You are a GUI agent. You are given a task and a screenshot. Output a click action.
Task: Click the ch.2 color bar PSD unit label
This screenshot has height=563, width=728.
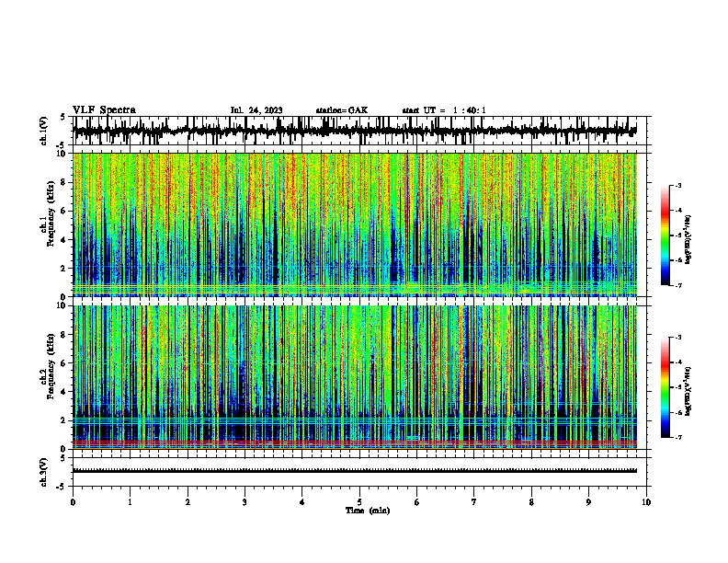click(x=688, y=392)
